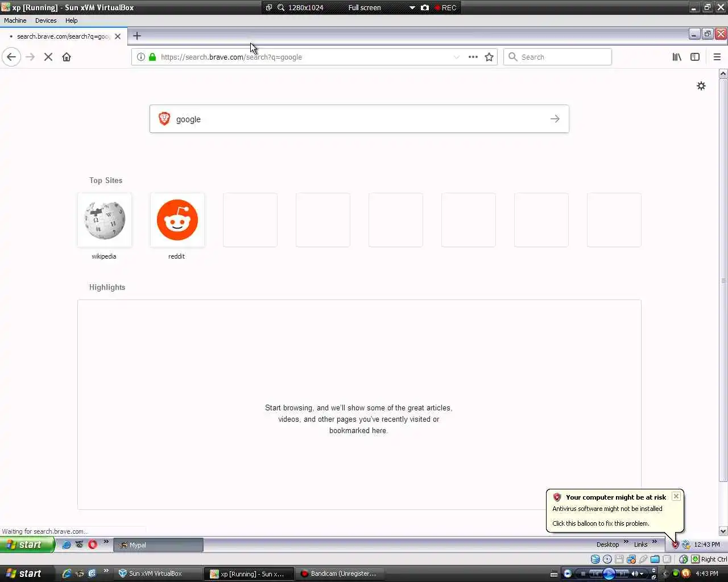Focus the Brave search box containing google

click(x=359, y=119)
